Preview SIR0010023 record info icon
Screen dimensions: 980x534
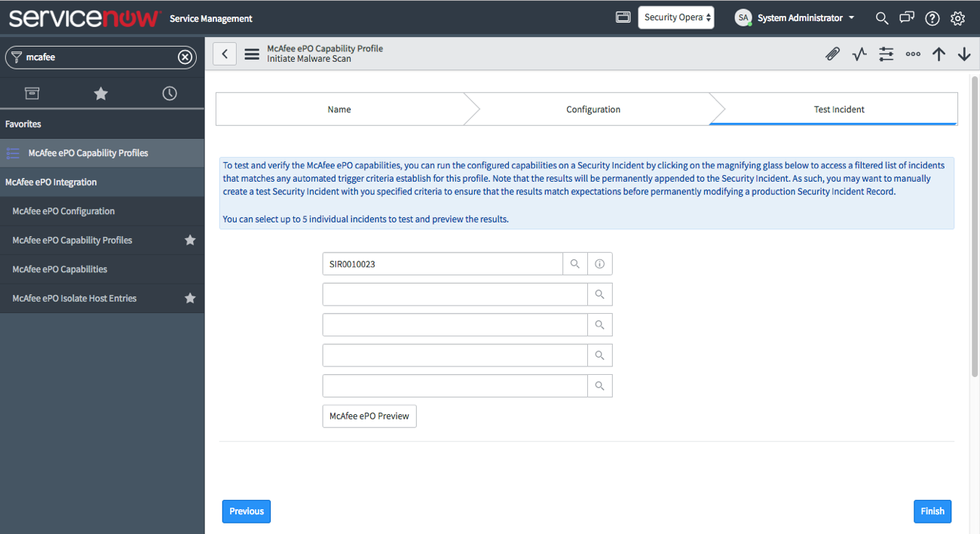[600, 264]
